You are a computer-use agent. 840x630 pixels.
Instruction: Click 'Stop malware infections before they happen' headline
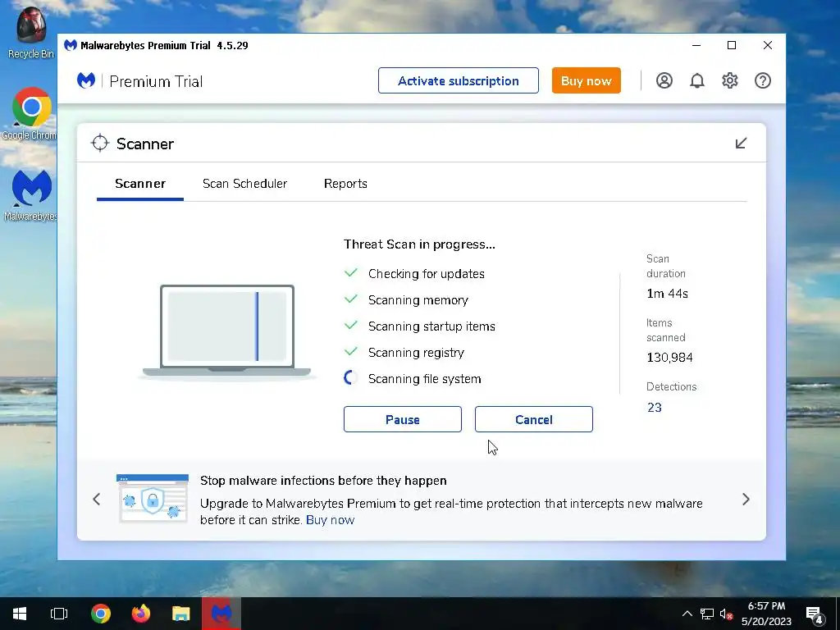[x=323, y=481]
